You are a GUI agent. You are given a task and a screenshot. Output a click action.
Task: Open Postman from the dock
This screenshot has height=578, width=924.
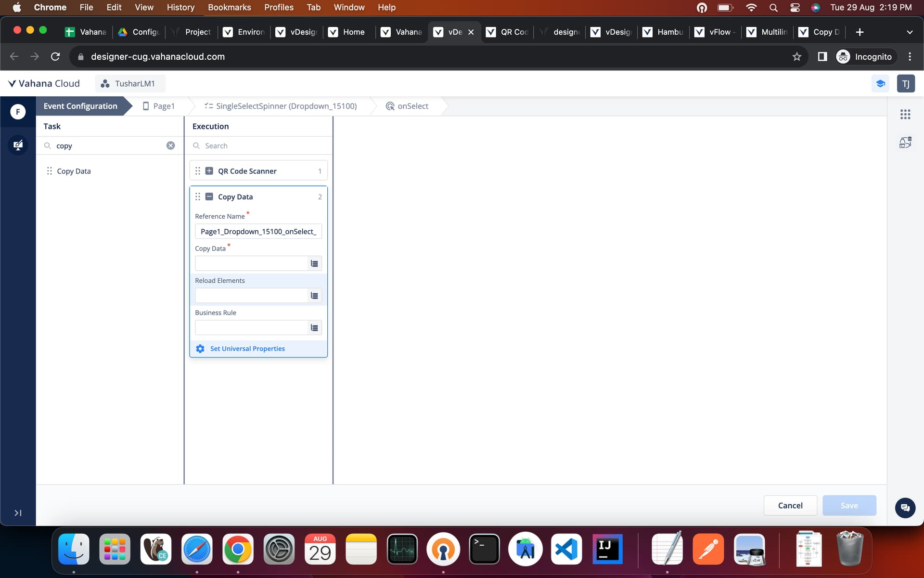[x=708, y=549]
